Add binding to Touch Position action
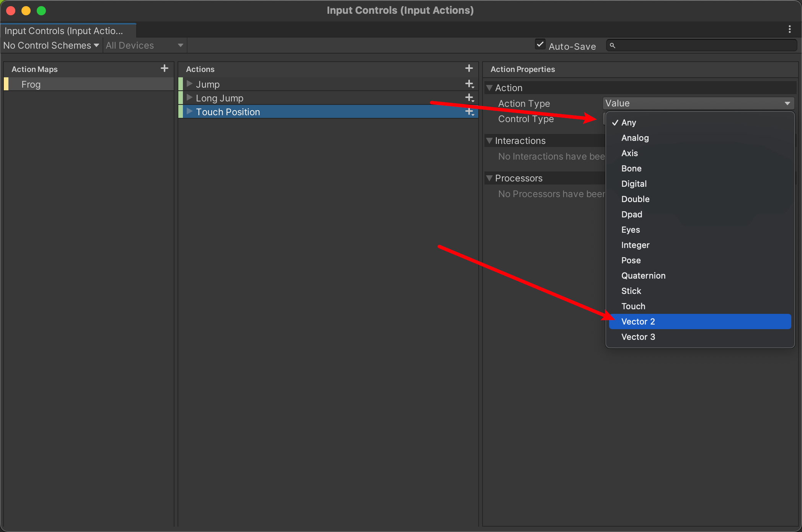Image resolution: width=802 pixels, height=532 pixels. [469, 112]
